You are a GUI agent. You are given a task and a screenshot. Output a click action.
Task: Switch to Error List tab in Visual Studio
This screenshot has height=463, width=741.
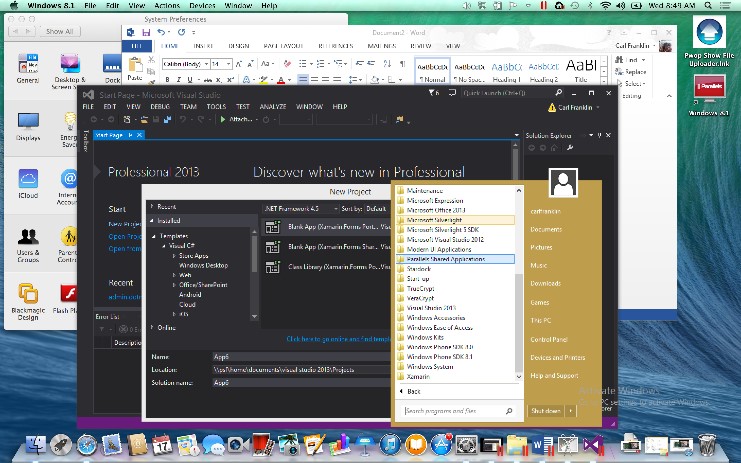(x=107, y=317)
